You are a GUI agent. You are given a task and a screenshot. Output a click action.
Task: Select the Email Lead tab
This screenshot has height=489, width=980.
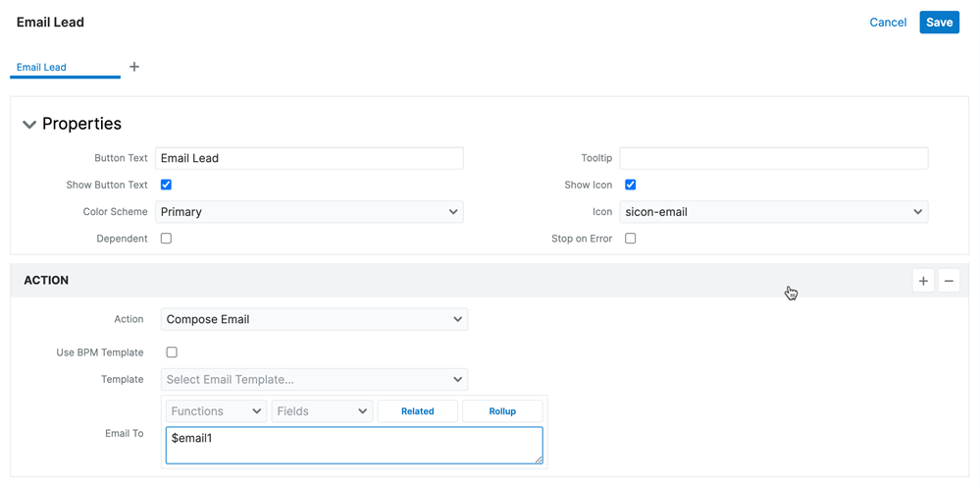(42, 68)
